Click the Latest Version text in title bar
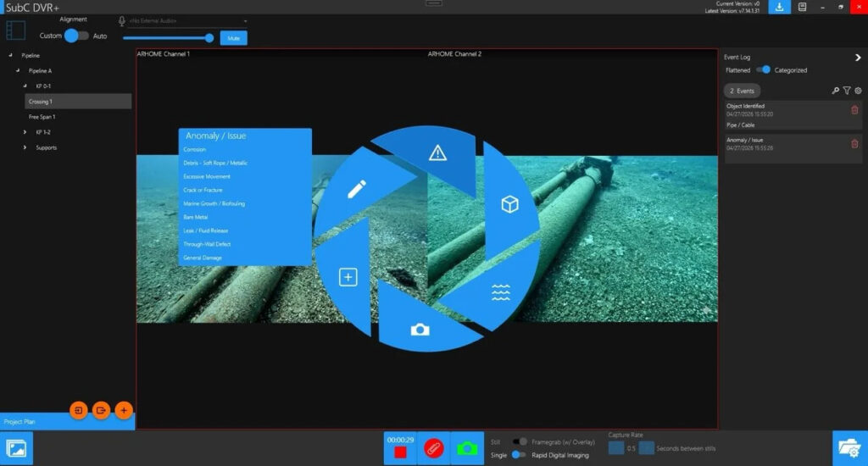868x466 pixels. [732, 11]
